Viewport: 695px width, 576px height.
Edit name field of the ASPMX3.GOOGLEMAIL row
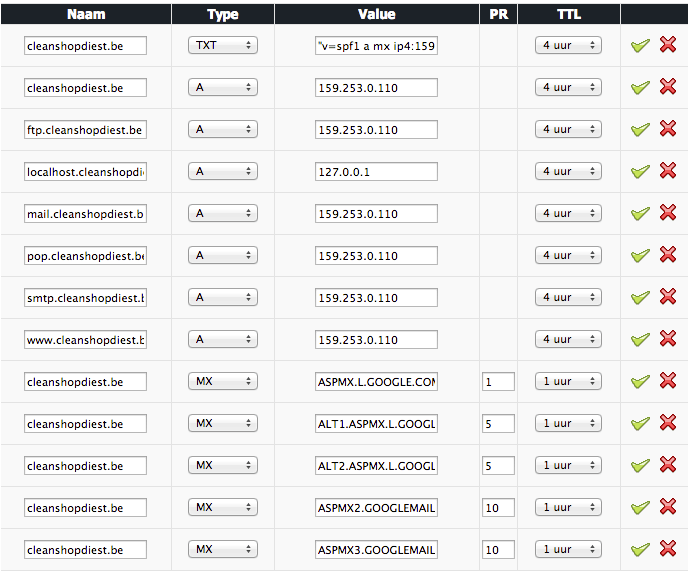[x=85, y=550]
